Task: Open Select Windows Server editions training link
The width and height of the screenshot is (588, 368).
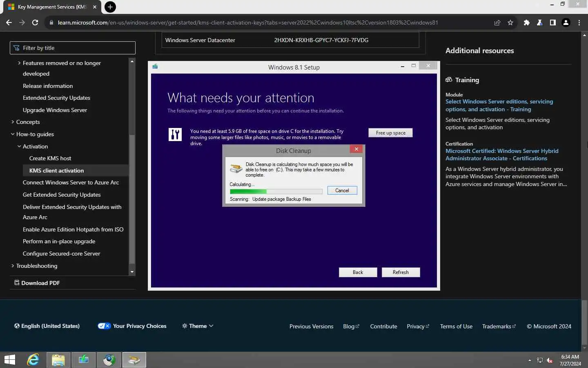Action: click(x=499, y=105)
